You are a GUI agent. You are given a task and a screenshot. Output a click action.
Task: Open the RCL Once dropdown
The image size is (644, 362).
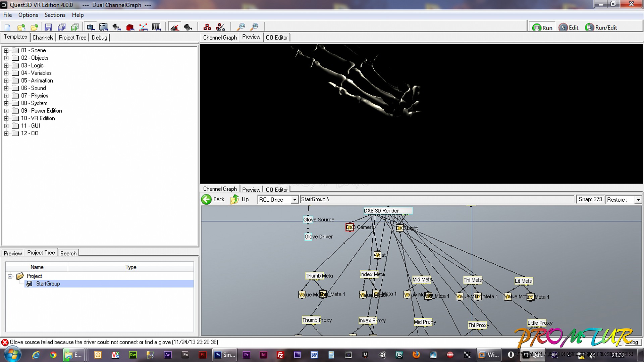[x=294, y=200]
